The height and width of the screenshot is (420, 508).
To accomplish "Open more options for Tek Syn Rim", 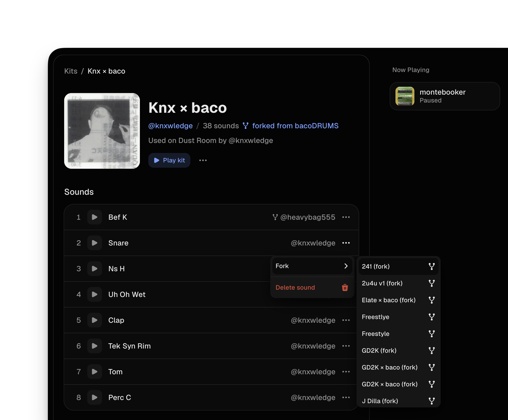I will [346, 346].
